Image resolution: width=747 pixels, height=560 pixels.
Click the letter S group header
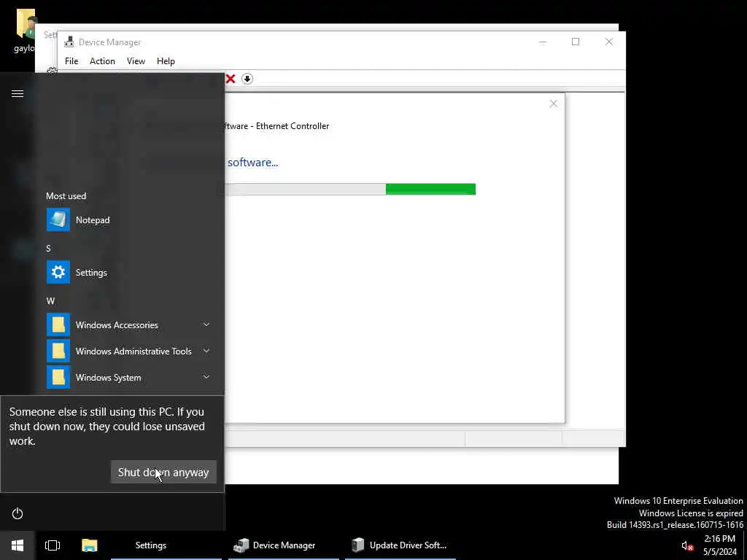(48, 249)
